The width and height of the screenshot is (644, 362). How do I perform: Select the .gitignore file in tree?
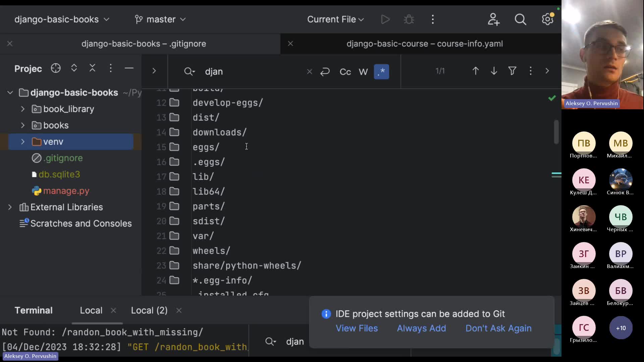point(63,158)
